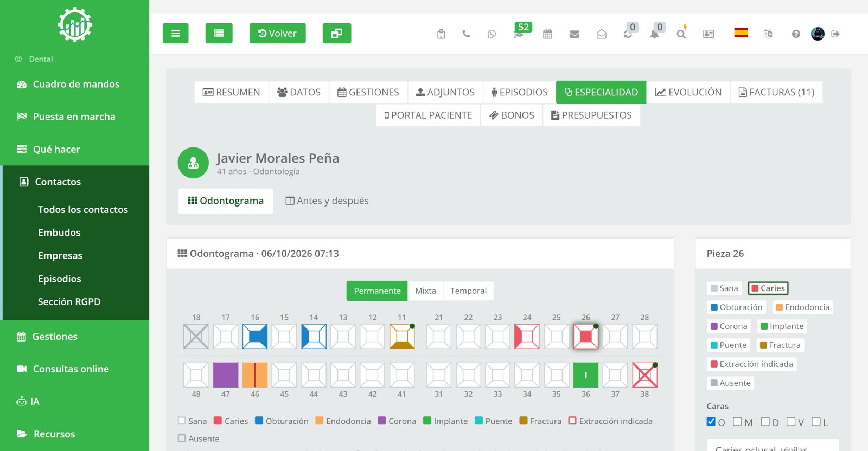Image resolution: width=868 pixels, height=451 pixels.
Task: Click the user avatar in header
Action: (818, 34)
